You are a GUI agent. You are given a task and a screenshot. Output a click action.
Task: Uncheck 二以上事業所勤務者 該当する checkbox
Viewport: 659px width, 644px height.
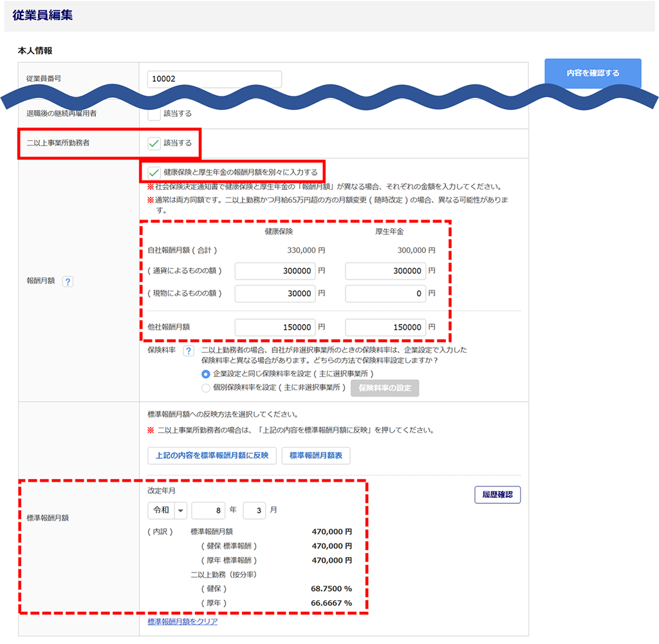coord(154,143)
